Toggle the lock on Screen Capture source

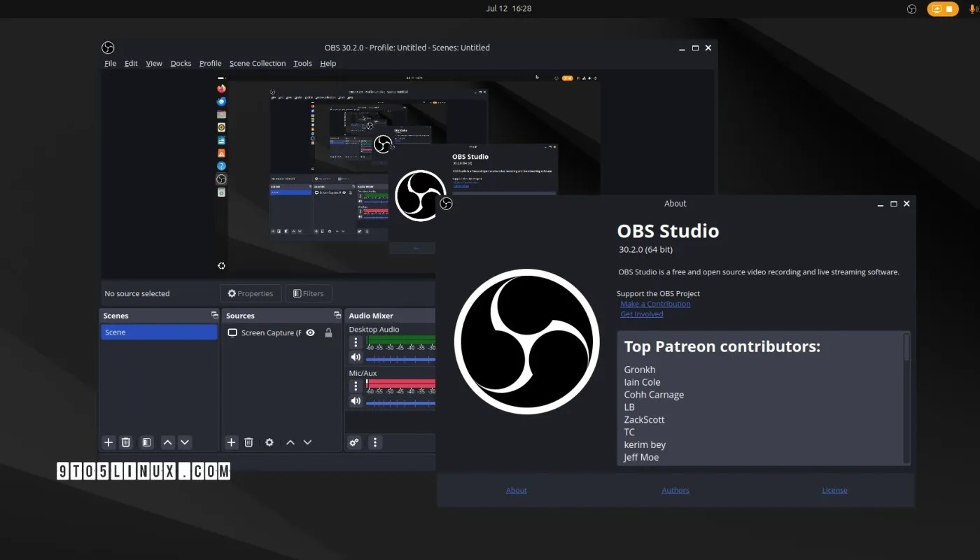click(x=328, y=332)
